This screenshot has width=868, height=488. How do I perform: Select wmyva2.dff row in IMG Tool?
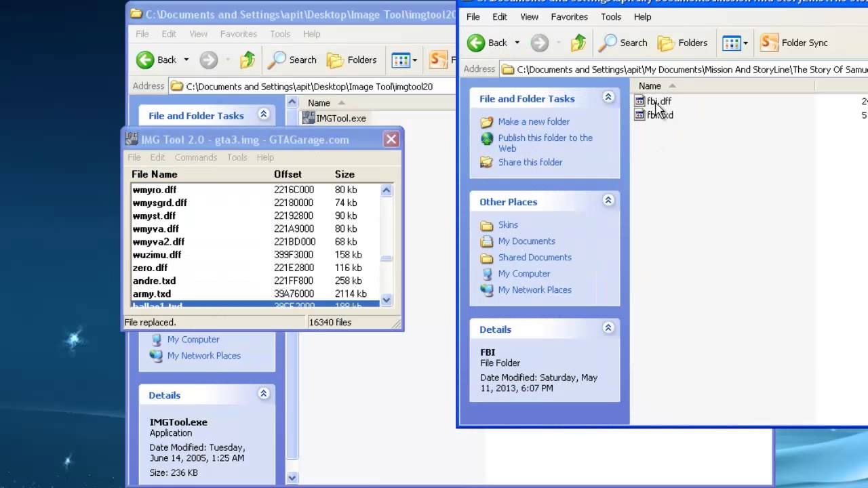255,241
